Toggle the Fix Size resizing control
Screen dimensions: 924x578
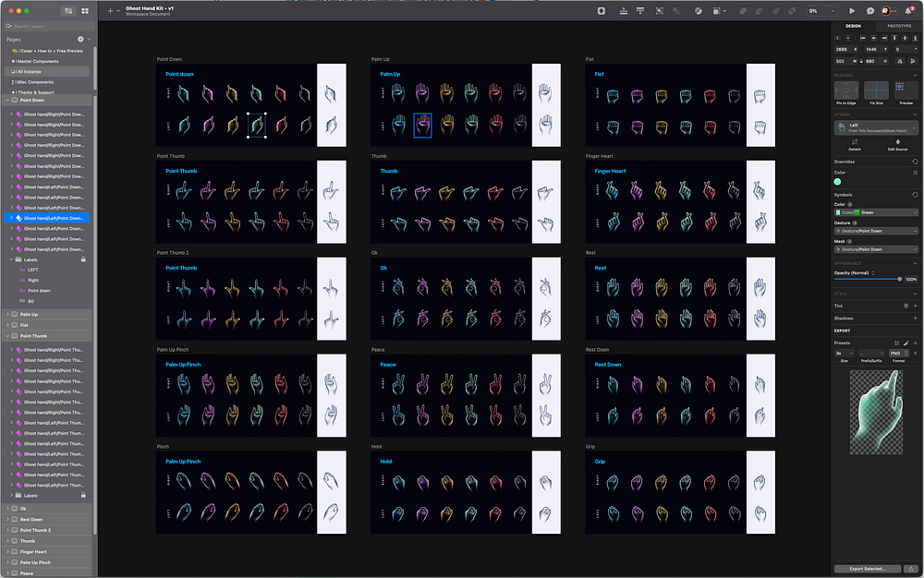(876, 90)
